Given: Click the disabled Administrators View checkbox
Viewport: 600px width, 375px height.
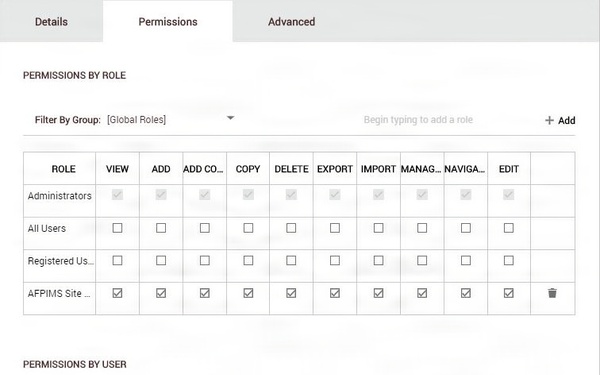Looking at the screenshot, I should point(117,195).
